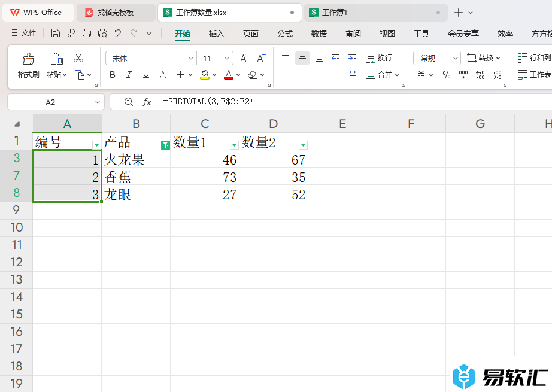The image size is (552, 392).
Task: Click the Paste clipboard icon
Action: (x=56, y=59)
